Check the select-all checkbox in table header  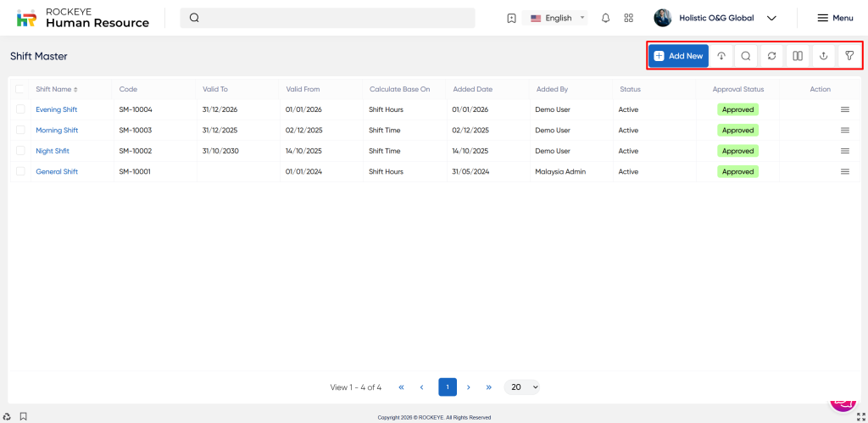(20, 89)
